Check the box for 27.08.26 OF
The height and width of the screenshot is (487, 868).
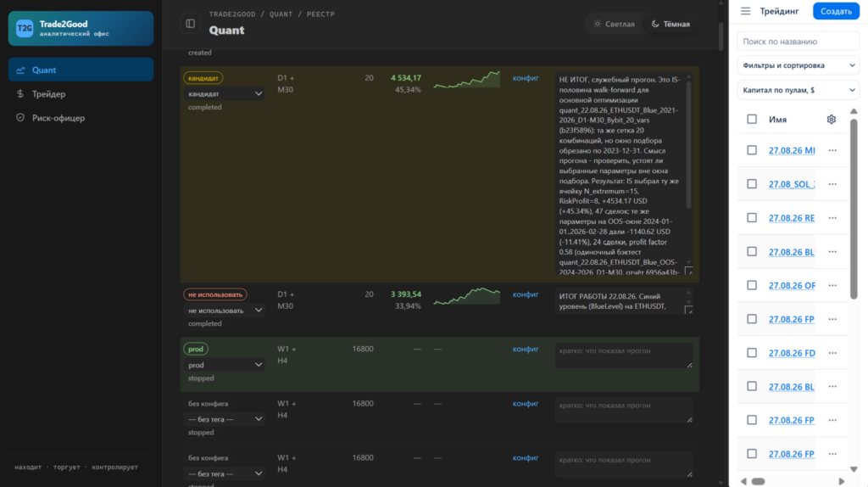(x=752, y=285)
